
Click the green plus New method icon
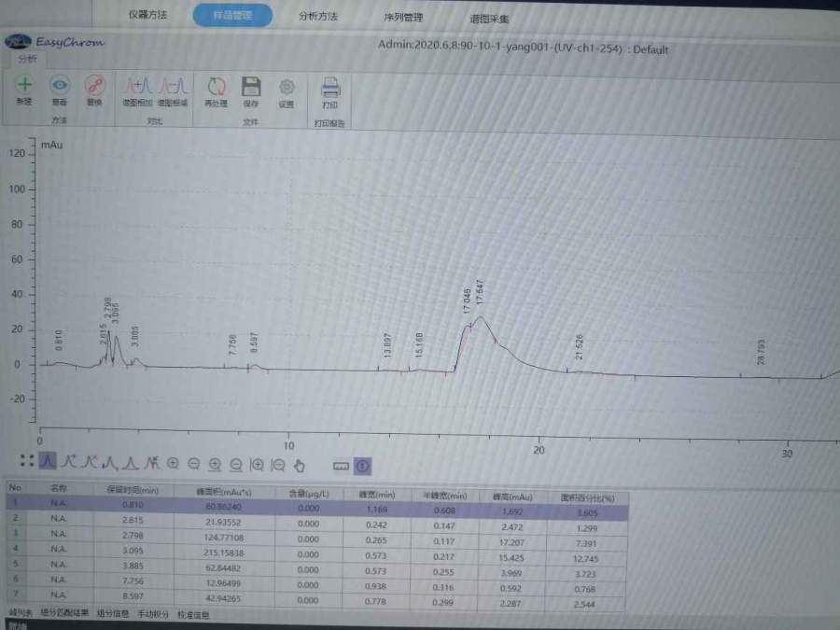24,84
